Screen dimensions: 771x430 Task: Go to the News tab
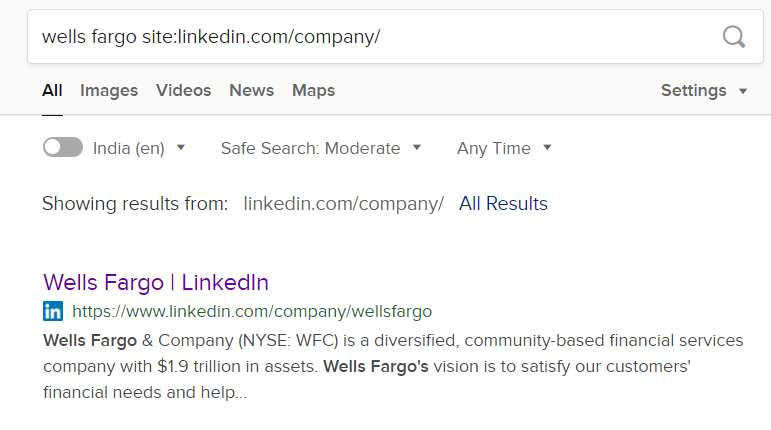coord(251,90)
